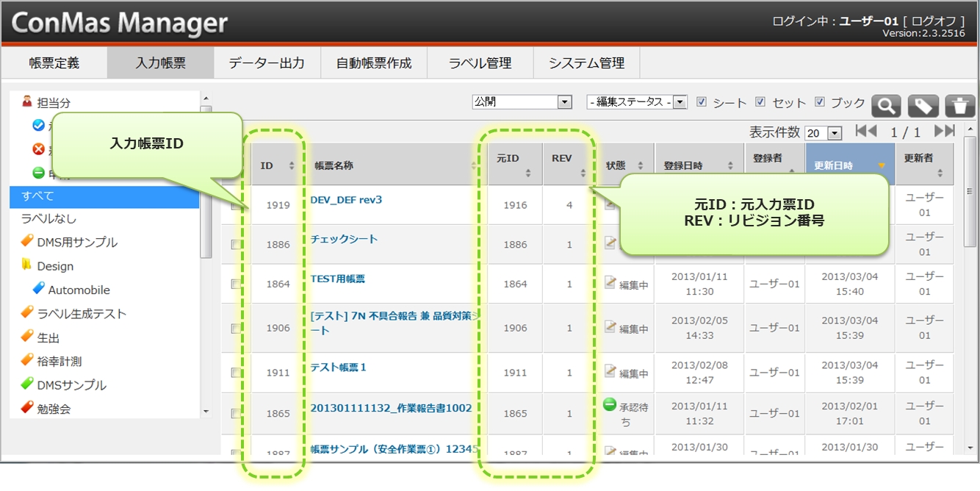Viewport: 980px width, 491px height.
Task: Toggle the ブック checkbox
Action: (819, 102)
